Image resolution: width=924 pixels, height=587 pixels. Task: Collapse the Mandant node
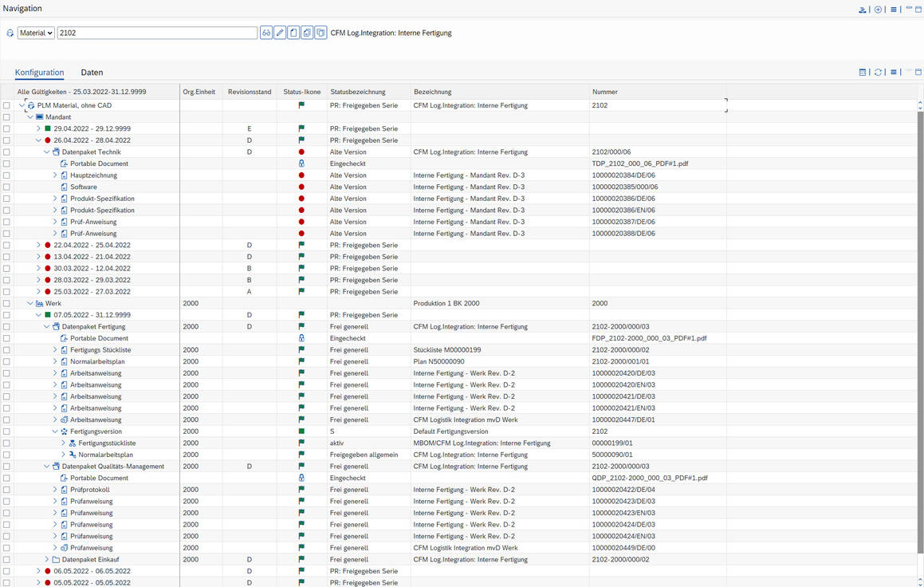coord(30,116)
